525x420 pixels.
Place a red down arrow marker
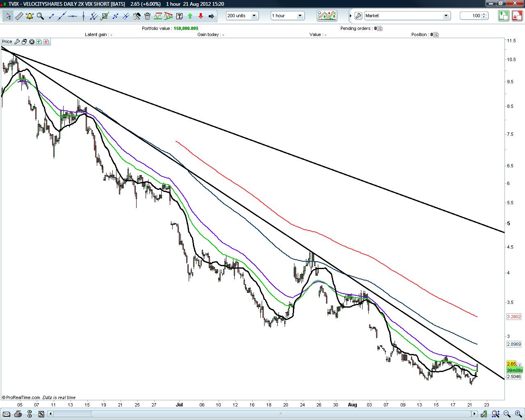click(x=201, y=16)
